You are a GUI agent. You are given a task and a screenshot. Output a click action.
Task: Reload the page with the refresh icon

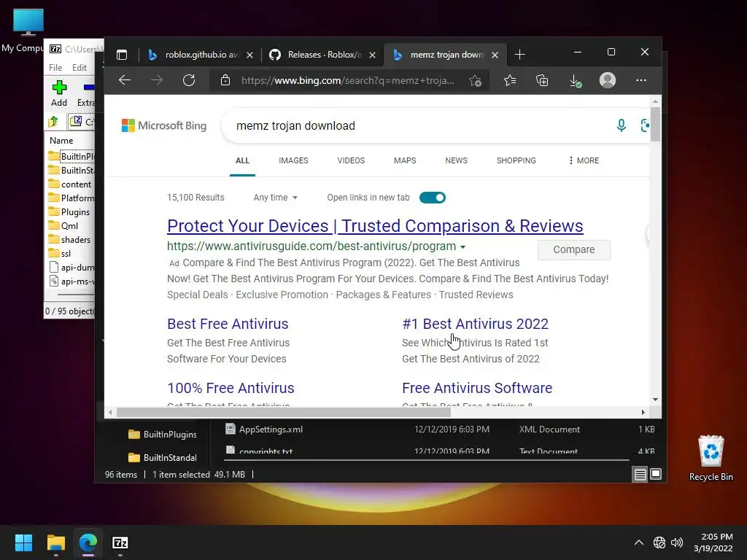[189, 80]
